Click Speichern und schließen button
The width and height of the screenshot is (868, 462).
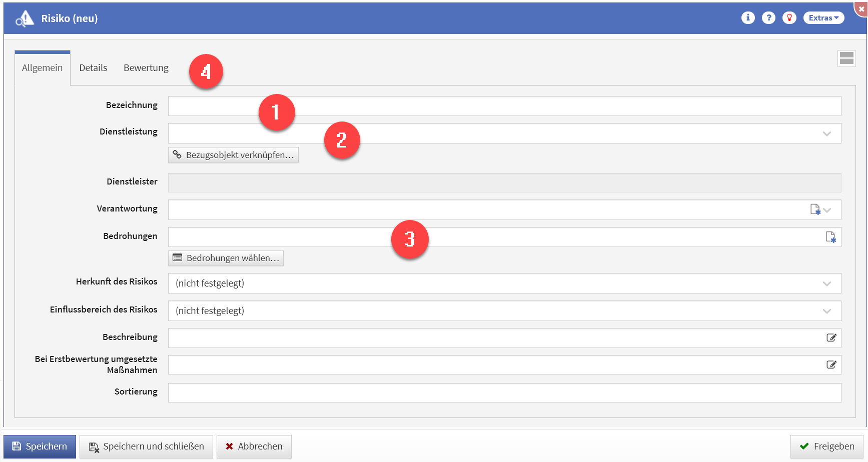[146, 446]
